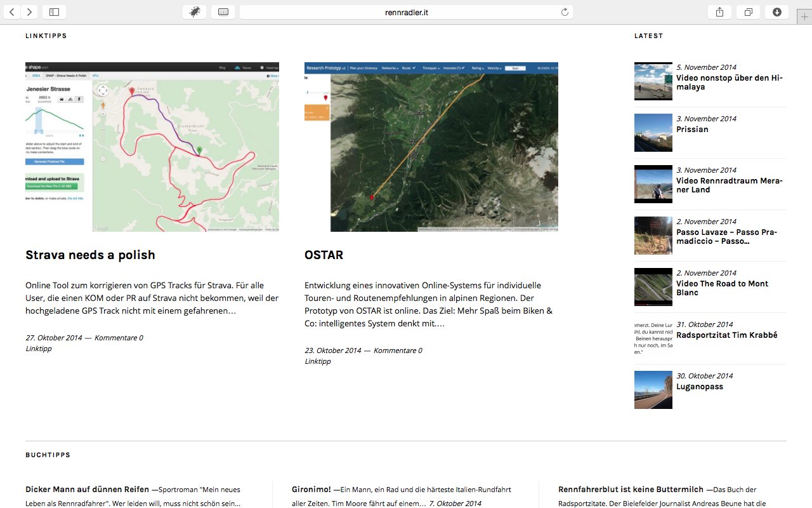This screenshot has height=508, width=812.
Task: Open a new tab with plus button
Action: [x=804, y=17]
